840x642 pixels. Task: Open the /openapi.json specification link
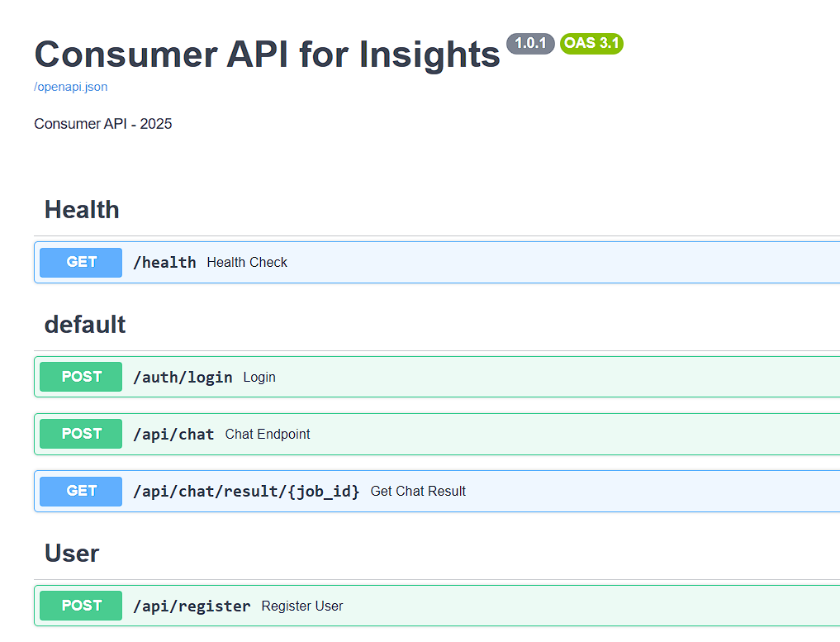[x=70, y=86]
